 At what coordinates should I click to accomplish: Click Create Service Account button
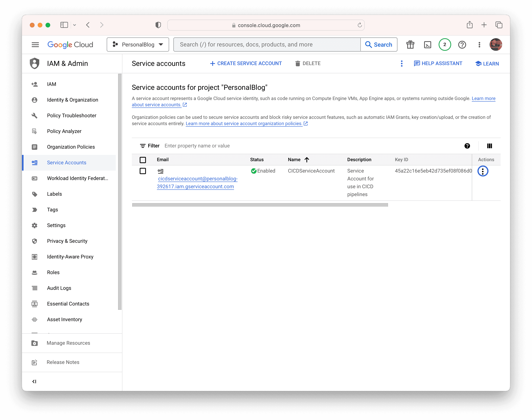click(x=246, y=64)
